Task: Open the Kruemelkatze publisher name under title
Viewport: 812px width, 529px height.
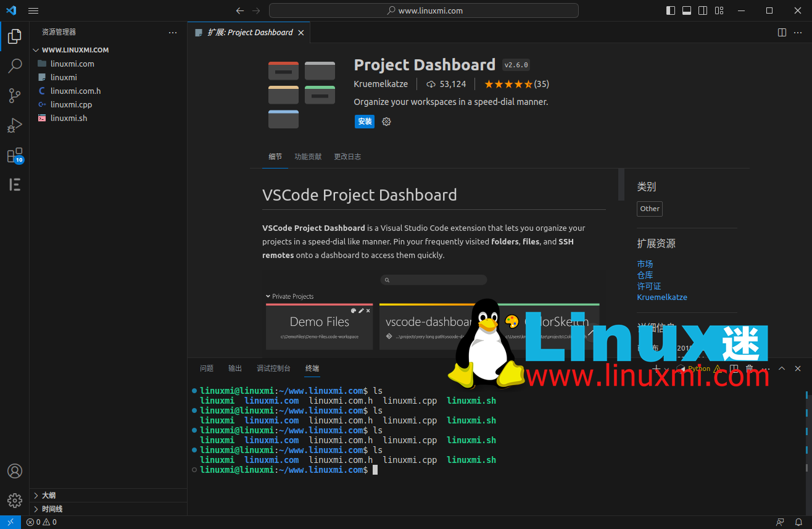Action: [x=381, y=84]
